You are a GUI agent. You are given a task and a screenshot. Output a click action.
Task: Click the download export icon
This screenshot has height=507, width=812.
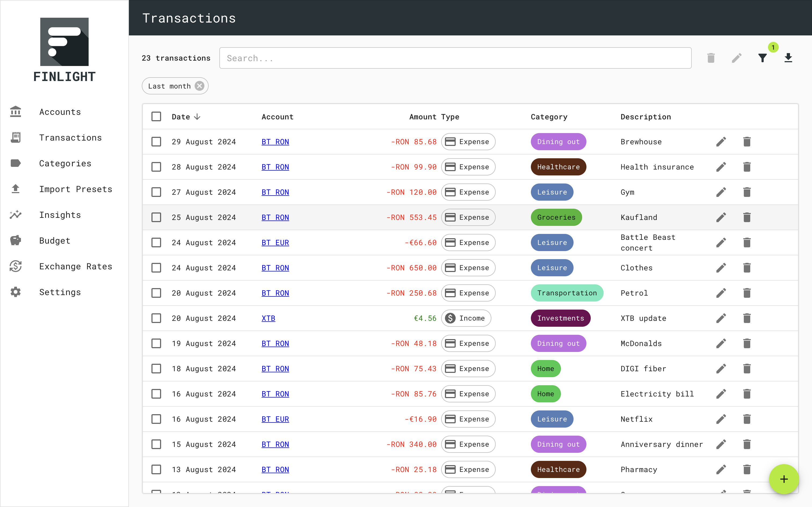point(788,58)
